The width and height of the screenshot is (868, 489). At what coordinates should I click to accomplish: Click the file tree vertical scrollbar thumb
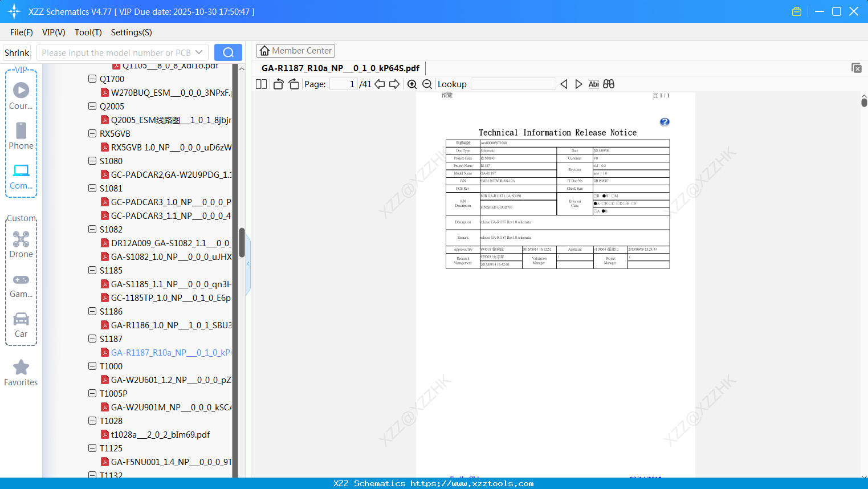(x=242, y=243)
